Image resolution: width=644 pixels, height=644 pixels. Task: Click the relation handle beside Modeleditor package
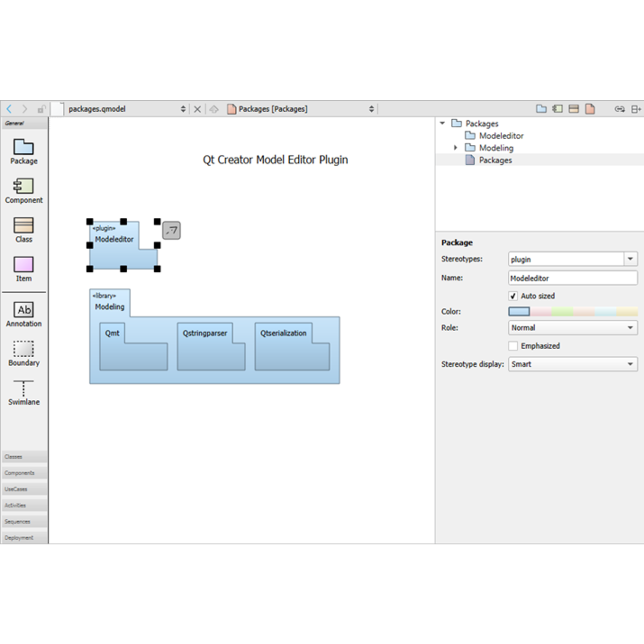point(172,230)
